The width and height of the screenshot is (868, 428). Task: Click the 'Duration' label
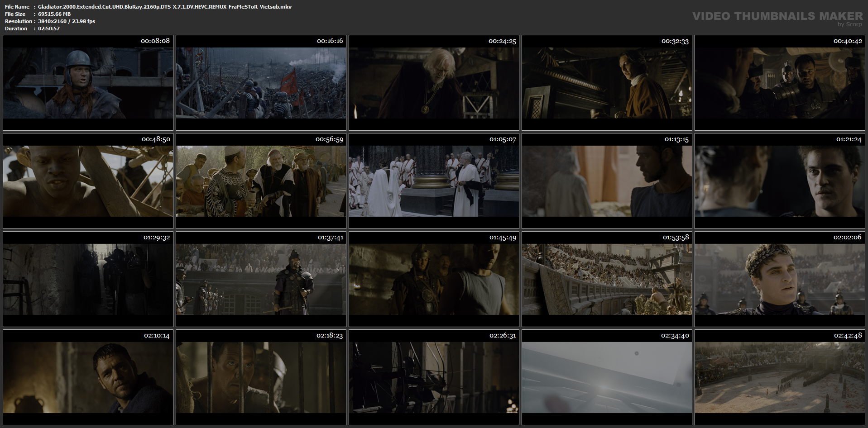tap(16, 29)
